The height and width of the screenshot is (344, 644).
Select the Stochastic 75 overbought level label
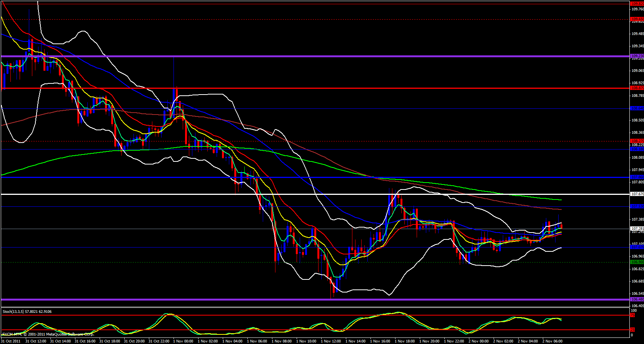click(632, 315)
